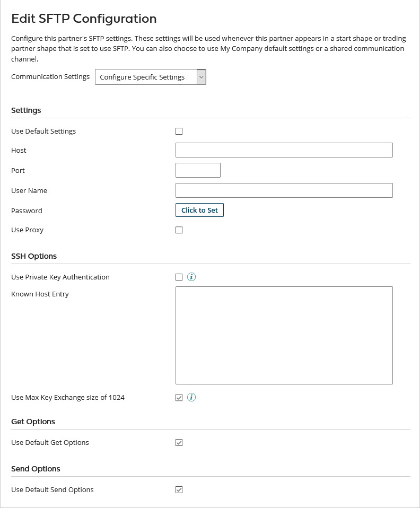Open password dialog with Click to Set
The image size is (420, 508).
[199, 210]
